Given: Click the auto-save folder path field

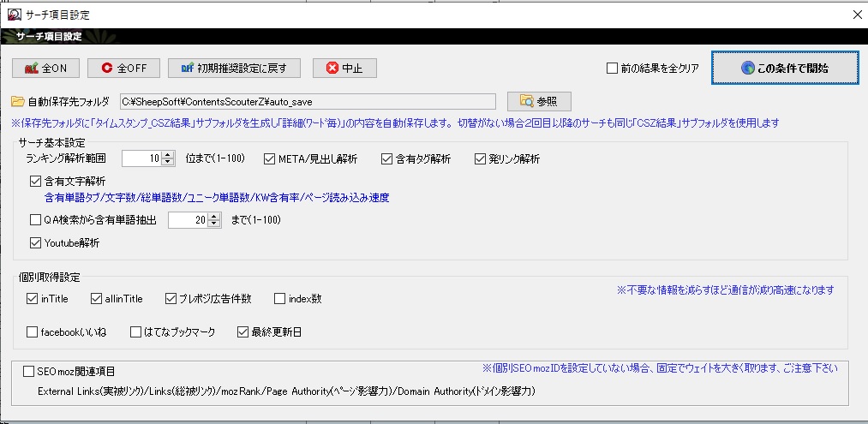Looking at the screenshot, I should [306, 101].
